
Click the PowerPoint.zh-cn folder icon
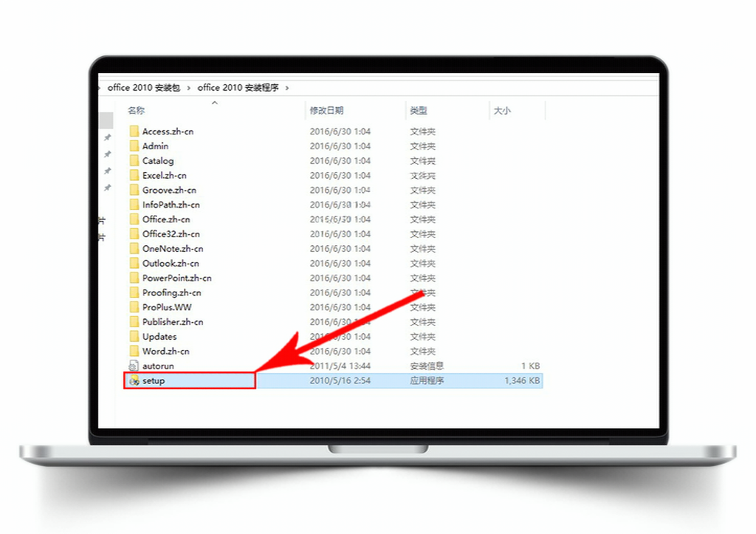point(134,278)
